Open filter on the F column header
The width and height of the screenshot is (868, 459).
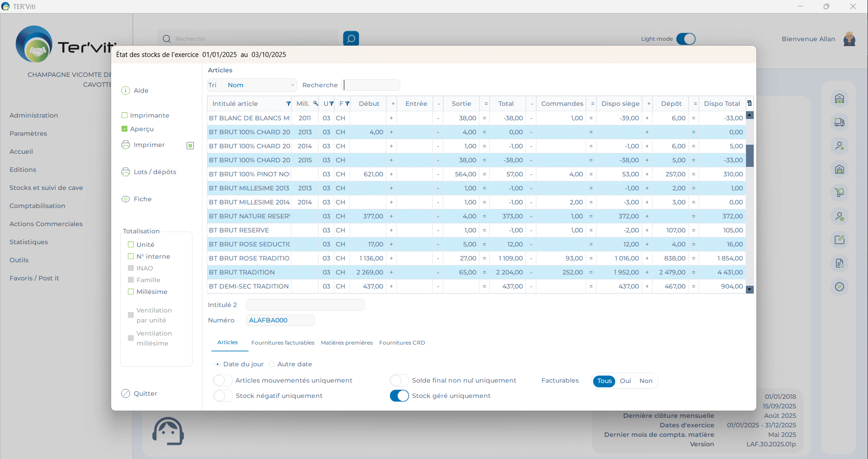347,104
